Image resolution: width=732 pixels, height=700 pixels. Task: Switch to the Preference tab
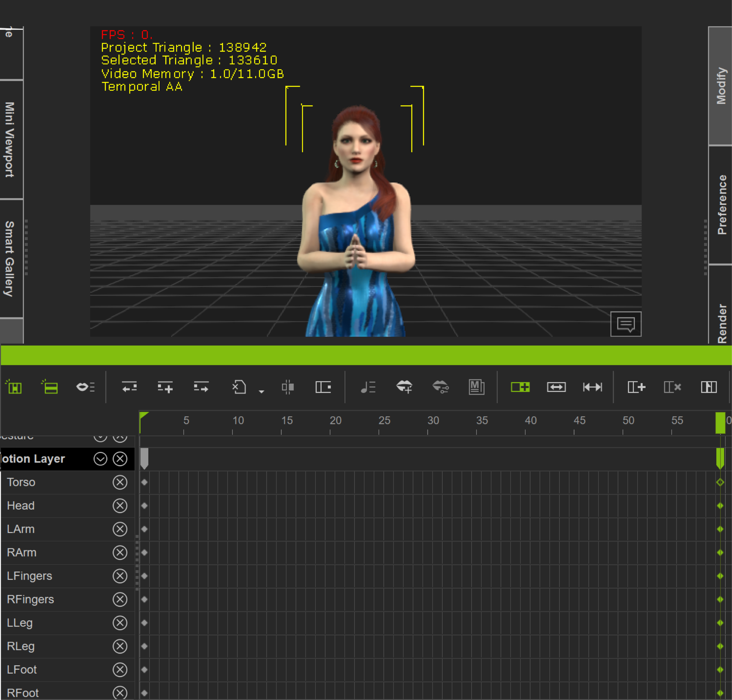pyautogui.click(x=720, y=205)
